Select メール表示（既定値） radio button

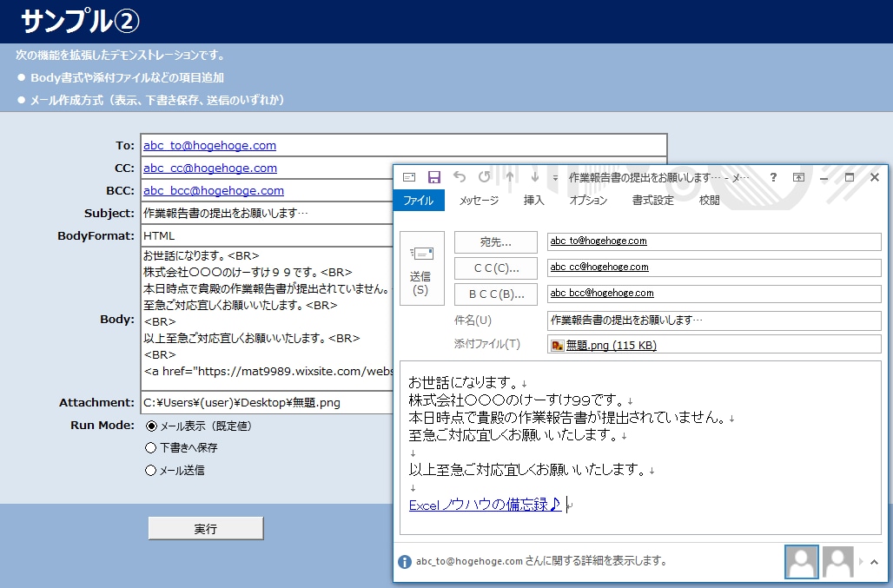coord(151,426)
